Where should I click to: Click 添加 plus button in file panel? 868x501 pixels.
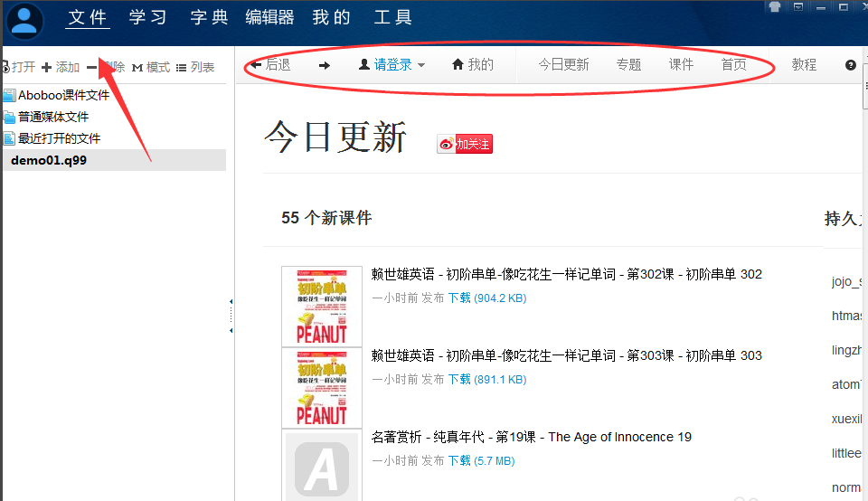click(61, 67)
